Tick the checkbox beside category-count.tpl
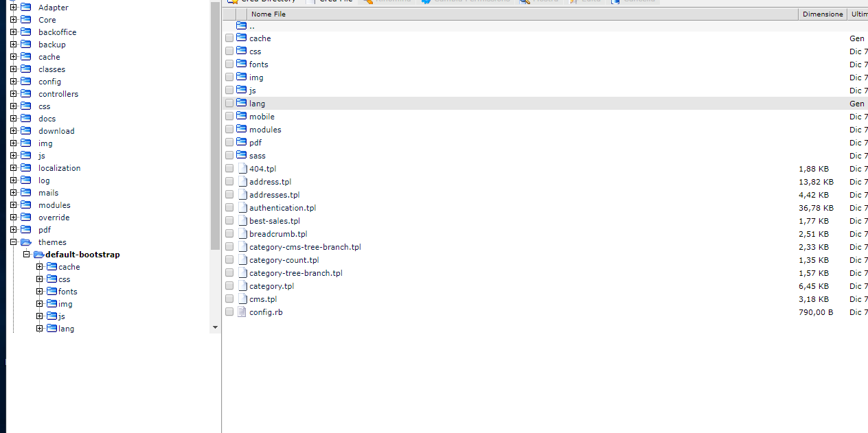This screenshot has height=433, width=868. [229, 260]
